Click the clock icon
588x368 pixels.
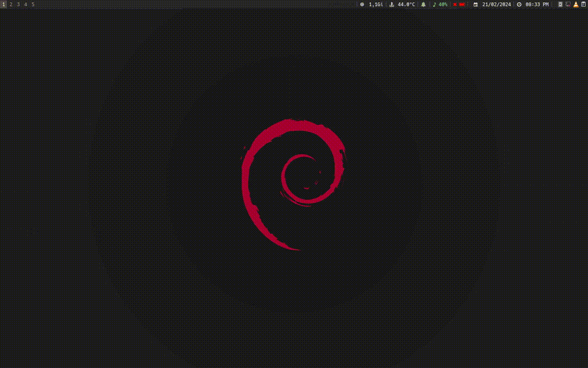pos(519,4)
